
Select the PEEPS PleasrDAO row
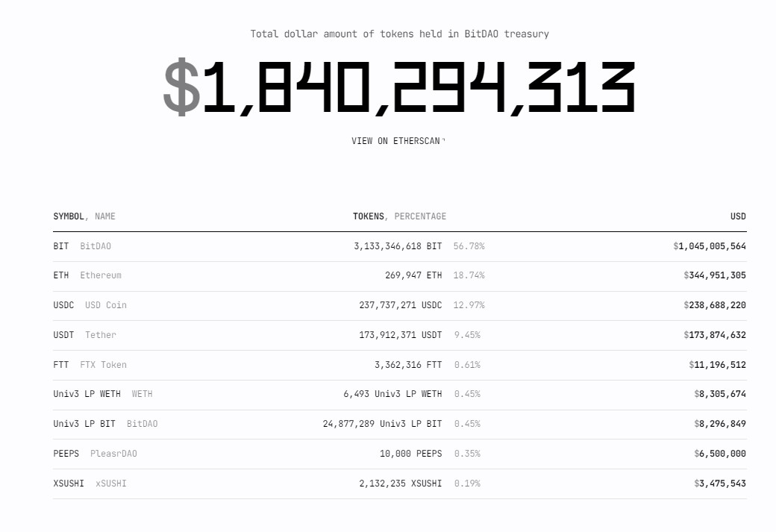click(400, 454)
